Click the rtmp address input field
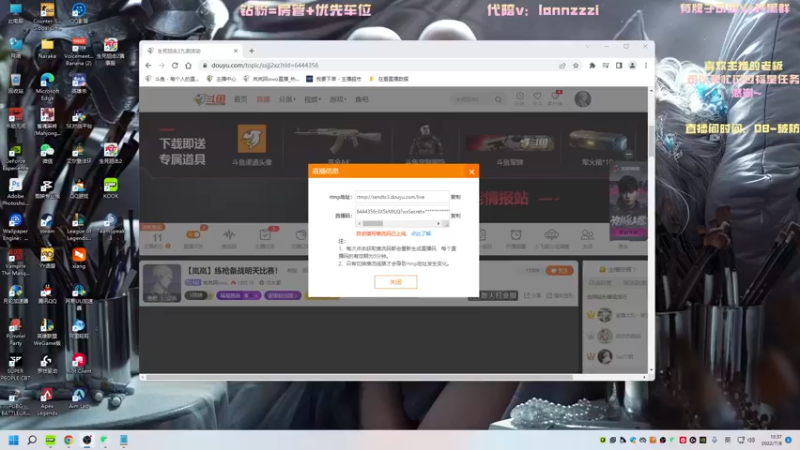Viewport: 800px width, 450px height. coord(402,197)
